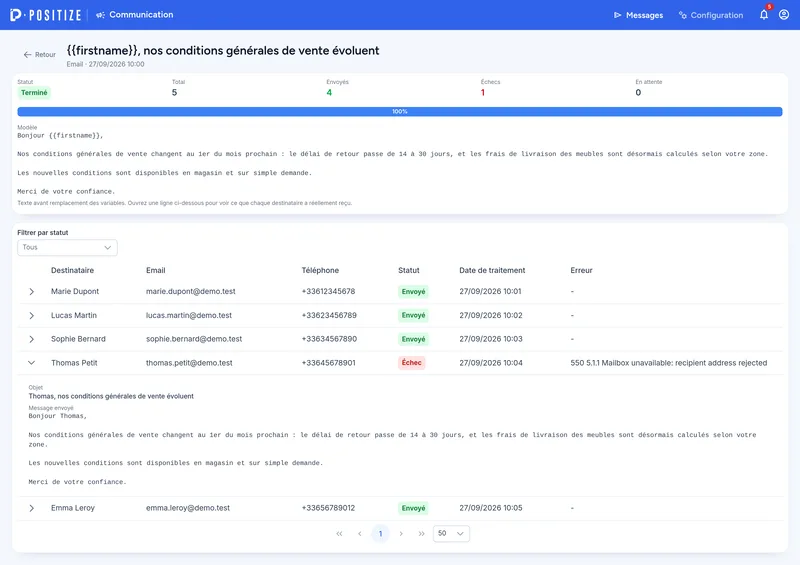Go back with Retour link

39,55
